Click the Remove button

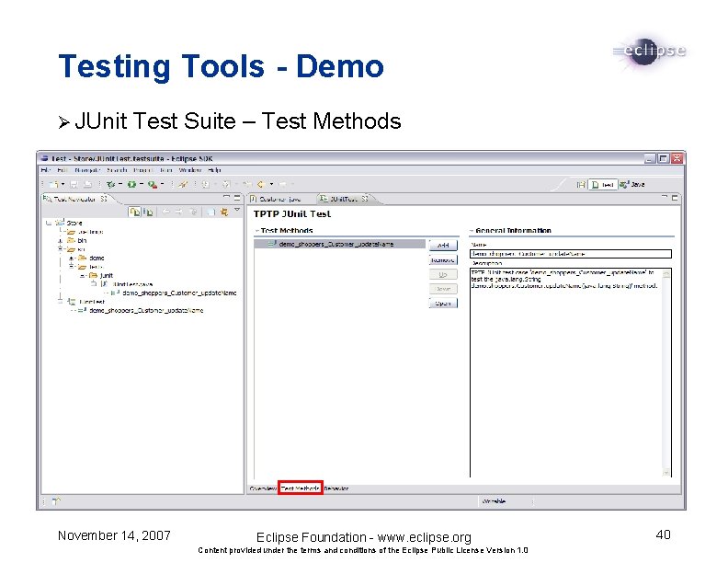[443, 259]
